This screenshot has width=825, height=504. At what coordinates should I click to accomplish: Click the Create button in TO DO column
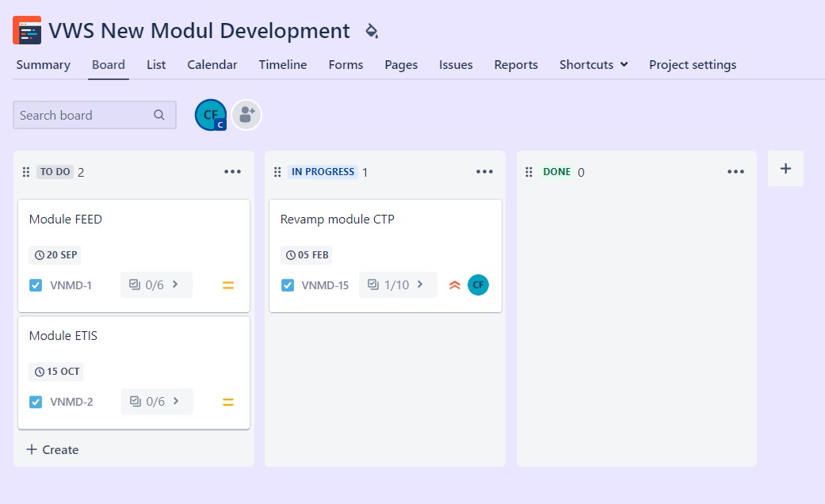click(52, 450)
